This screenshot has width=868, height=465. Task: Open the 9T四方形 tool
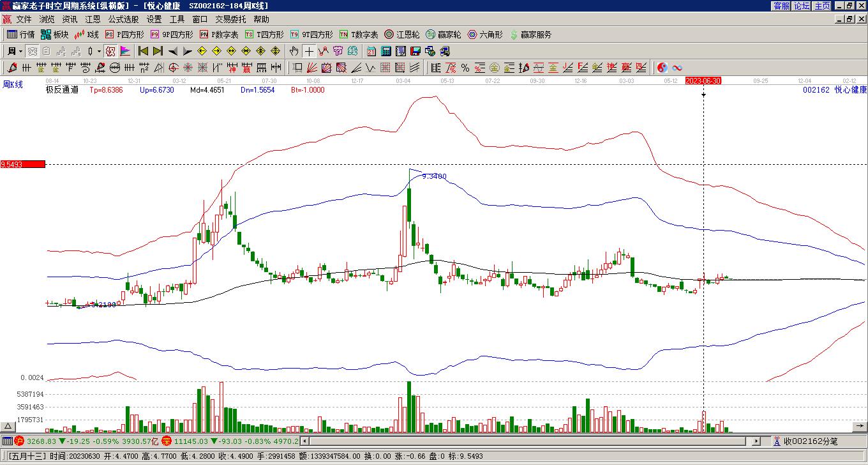[x=311, y=34]
